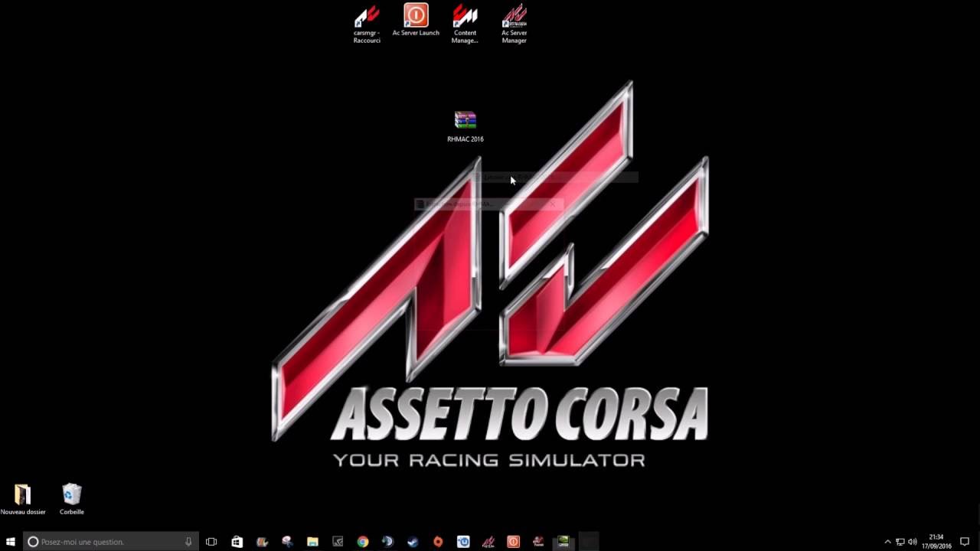Viewport: 980px width, 551px height.
Task: Select the Nouveau dossier folder icon
Action: click(x=23, y=499)
